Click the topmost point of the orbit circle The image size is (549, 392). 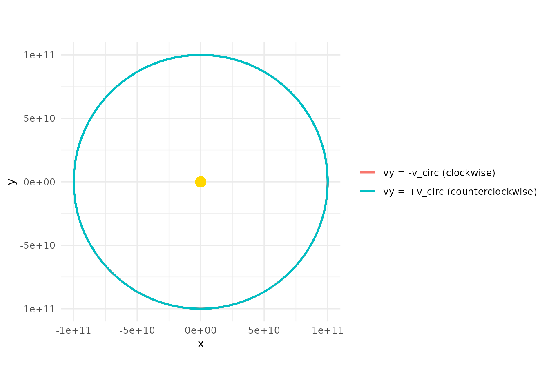point(201,55)
